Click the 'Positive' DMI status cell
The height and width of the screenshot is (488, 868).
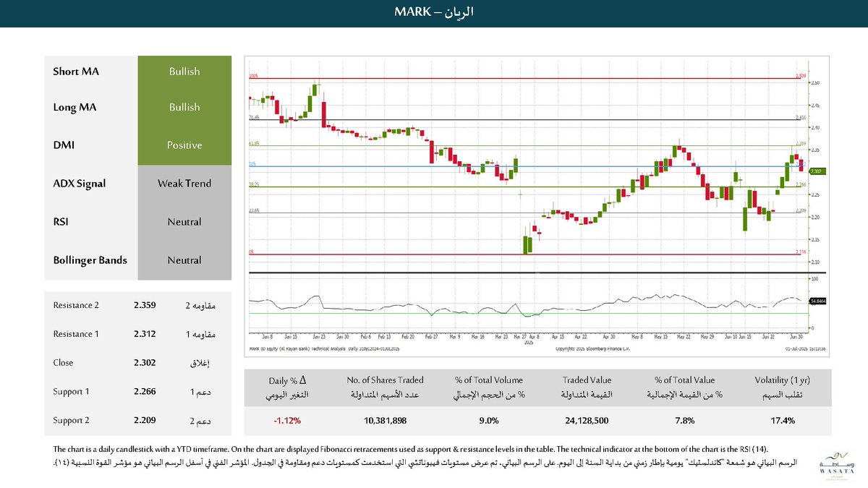tap(184, 145)
